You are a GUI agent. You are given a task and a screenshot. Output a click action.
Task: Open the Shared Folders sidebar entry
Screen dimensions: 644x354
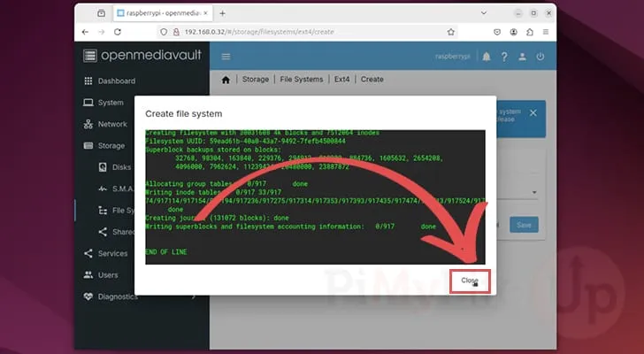pos(122,232)
